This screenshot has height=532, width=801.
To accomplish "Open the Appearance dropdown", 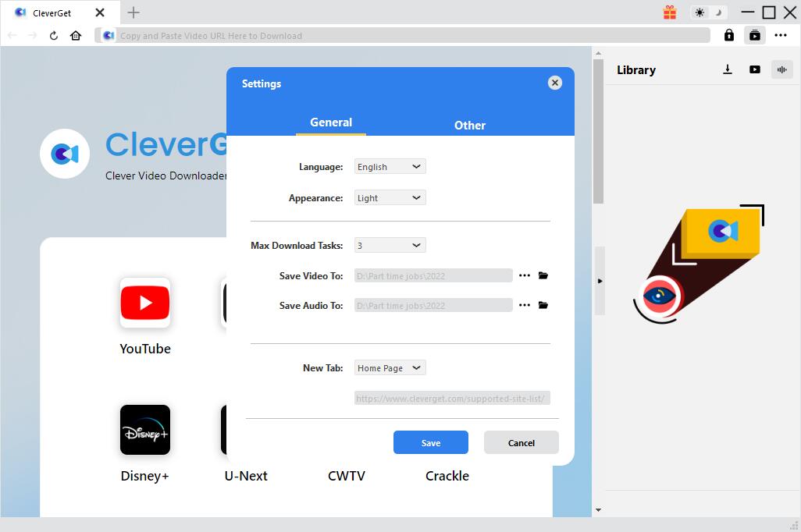I will click(390, 198).
